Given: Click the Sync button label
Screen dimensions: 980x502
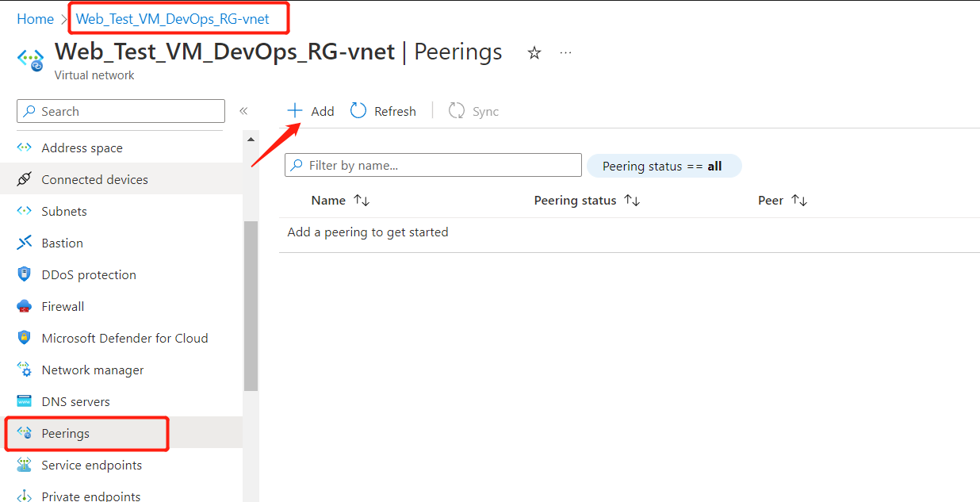Looking at the screenshot, I should [485, 111].
